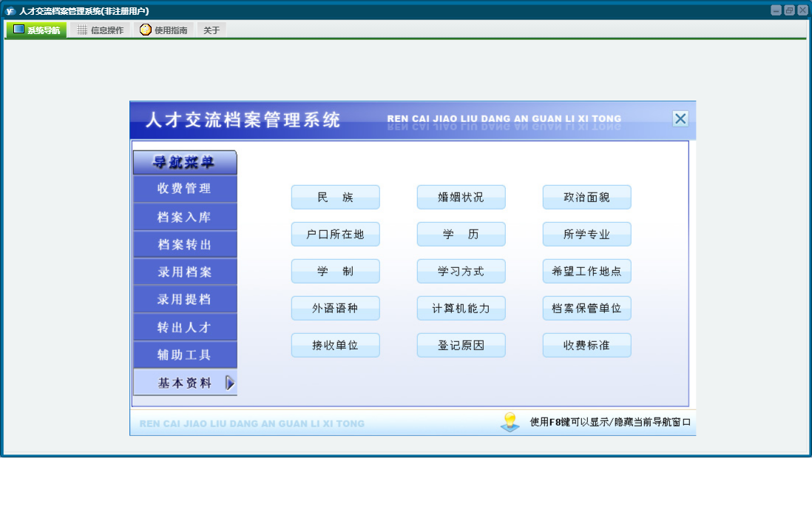This screenshot has height=530, width=812.
Task: Select 收费管理 in navigation menu
Action: click(x=185, y=188)
